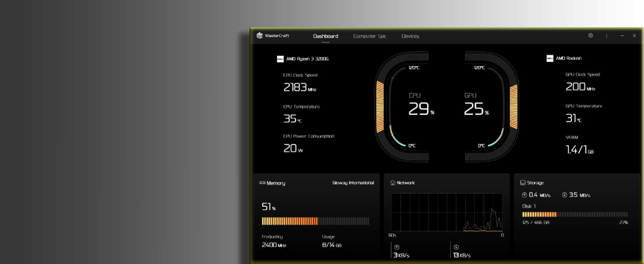This screenshot has width=644, height=264.
Task: Open settings via the gear icon
Action: coord(591,36)
